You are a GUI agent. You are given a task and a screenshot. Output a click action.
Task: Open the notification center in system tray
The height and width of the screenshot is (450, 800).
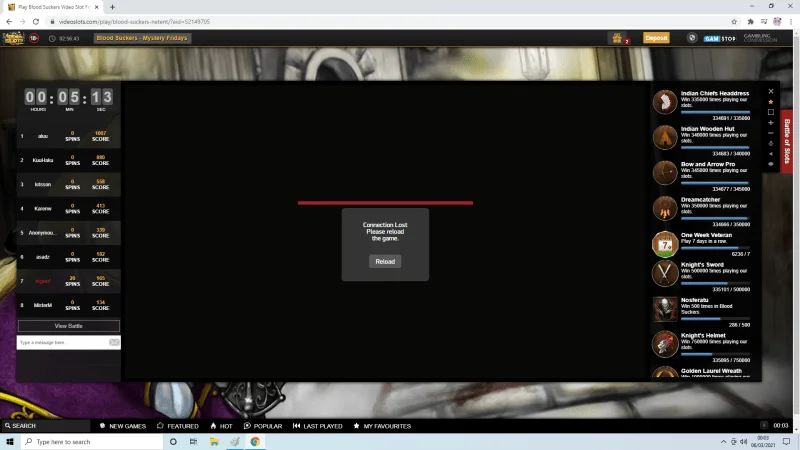point(786,442)
